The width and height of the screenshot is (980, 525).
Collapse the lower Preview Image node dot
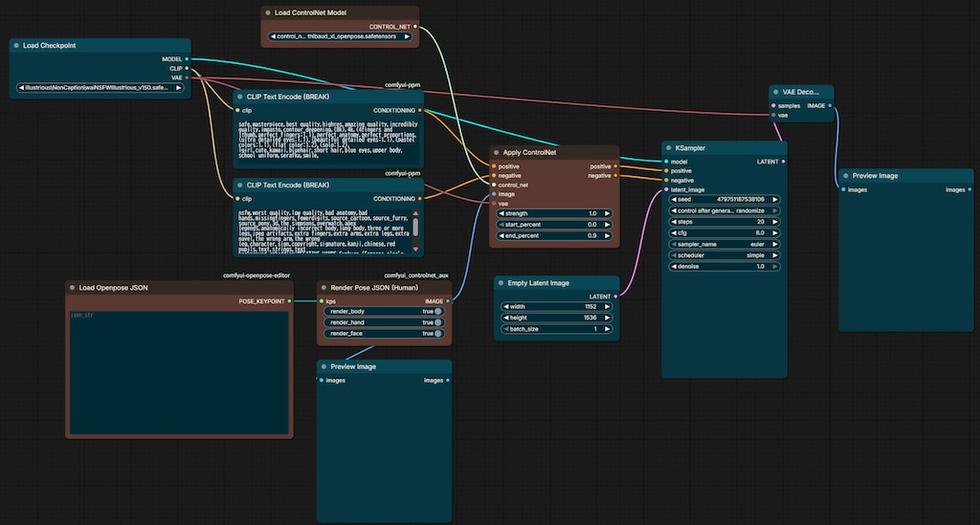323,366
